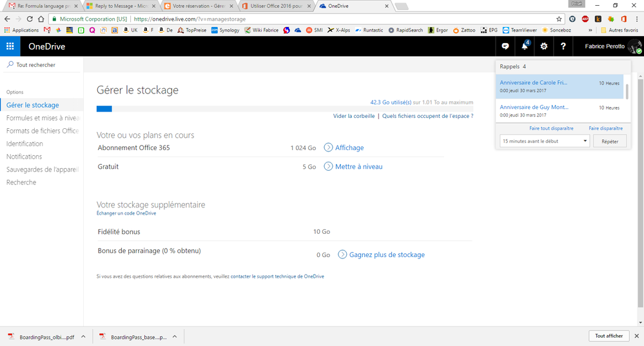The width and height of the screenshot is (644, 346).
Task: Open the new tab button
Action: tap(401, 6)
